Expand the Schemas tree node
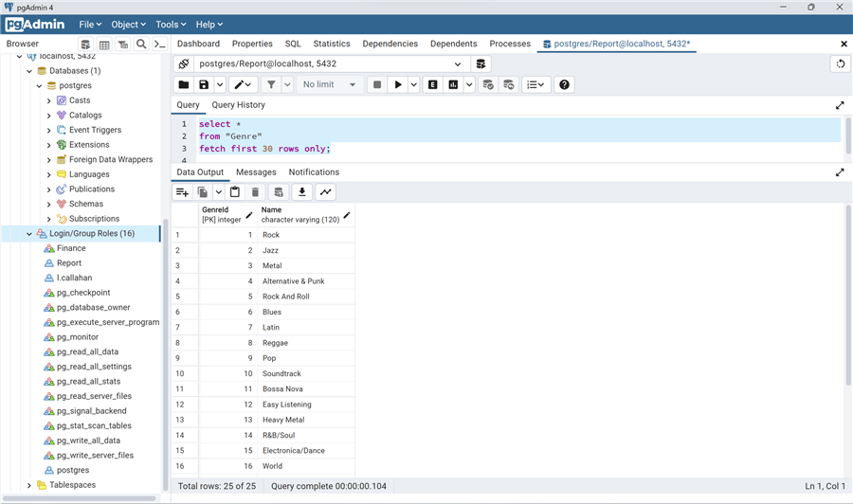Viewport: 853px width, 504px height. [x=49, y=205]
